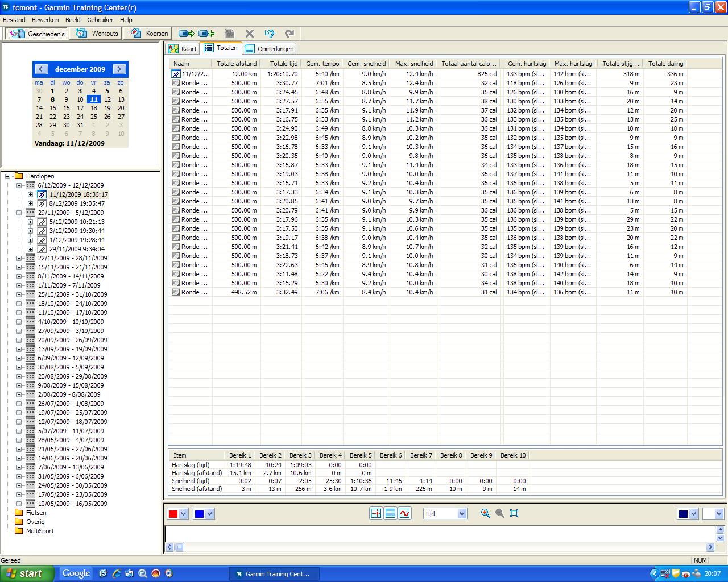Screen dimensions: 728x582
Task: Sort by the Gem. tempo column header
Action: [x=322, y=64]
